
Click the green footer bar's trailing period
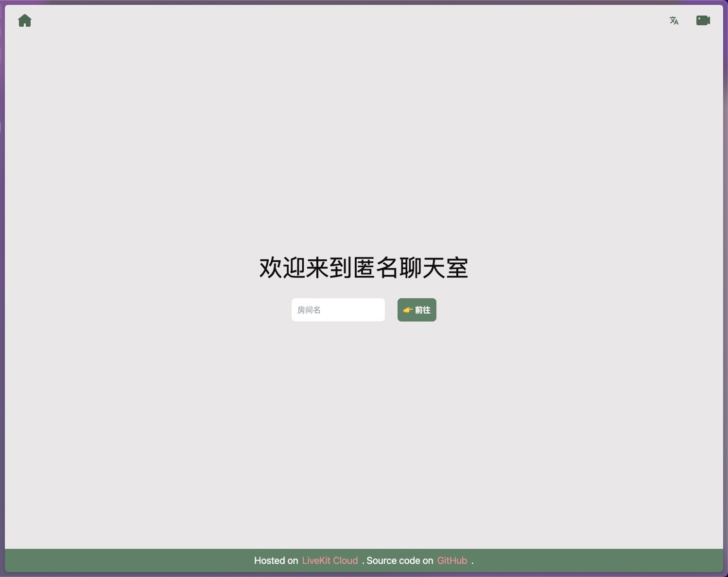tap(472, 562)
